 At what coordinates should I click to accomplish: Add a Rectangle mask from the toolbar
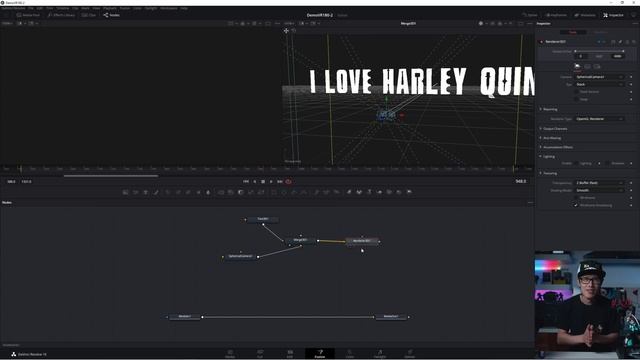click(x=274, y=192)
